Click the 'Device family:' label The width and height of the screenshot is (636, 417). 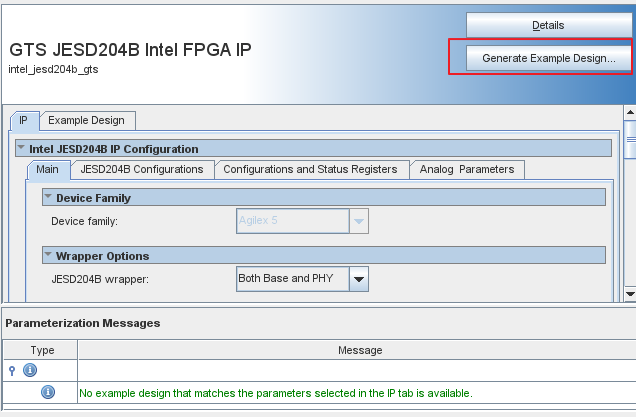click(x=84, y=221)
